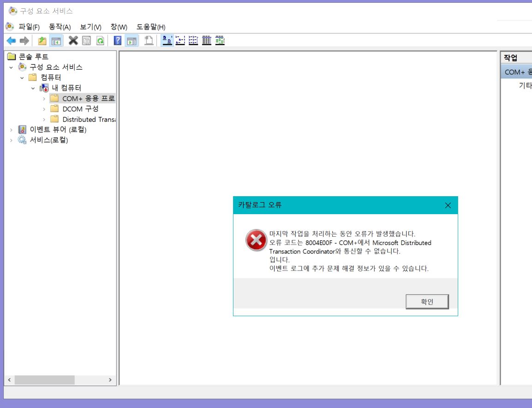
Task: Collapse the 컴퓨터 folder node
Action: tap(22, 78)
